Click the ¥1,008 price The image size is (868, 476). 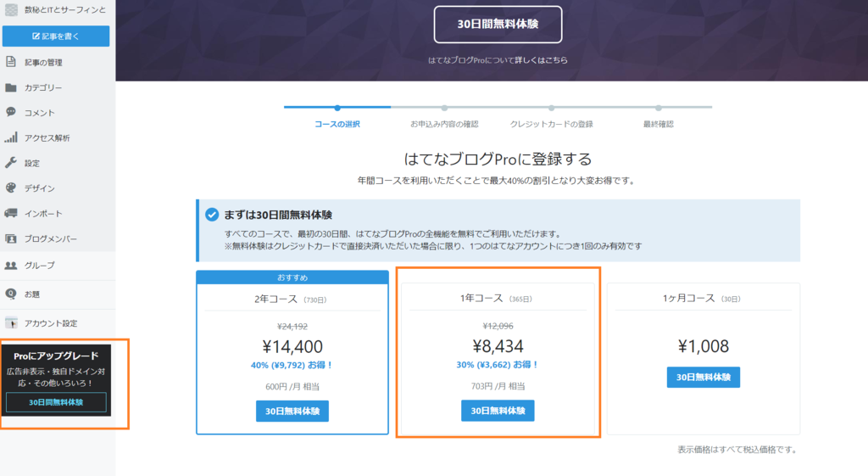tap(703, 346)
